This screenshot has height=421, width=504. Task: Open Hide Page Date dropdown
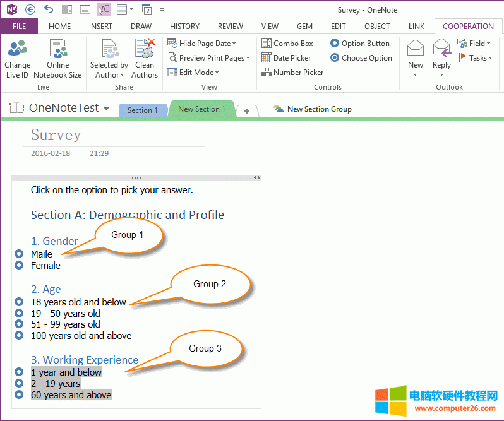tap(201, 43)
